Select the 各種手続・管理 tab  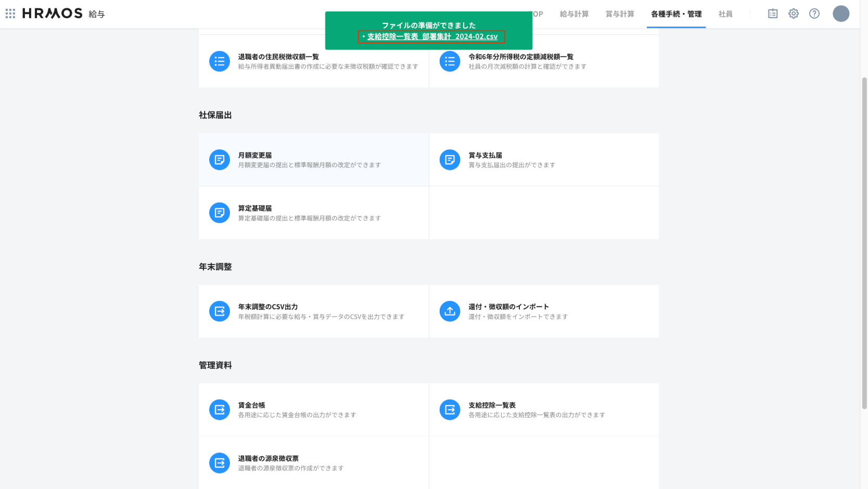click(x=676, y=14)
